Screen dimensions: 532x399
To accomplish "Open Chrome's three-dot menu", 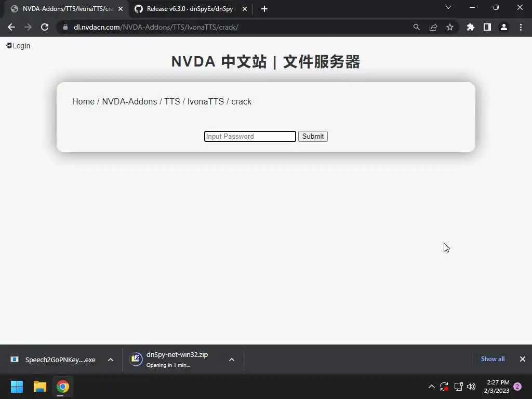I will 521,27.
